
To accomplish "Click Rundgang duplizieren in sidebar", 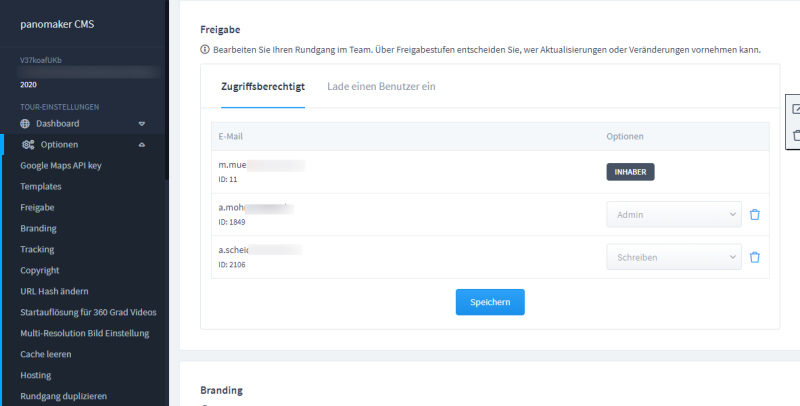I will pyautogui.click(x=64, y=396).
